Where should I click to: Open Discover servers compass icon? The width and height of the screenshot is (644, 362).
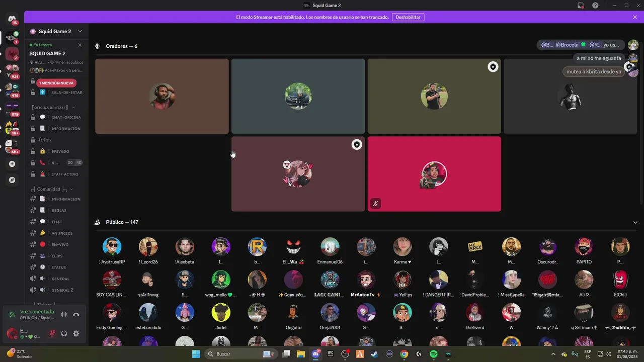(12, 180)
